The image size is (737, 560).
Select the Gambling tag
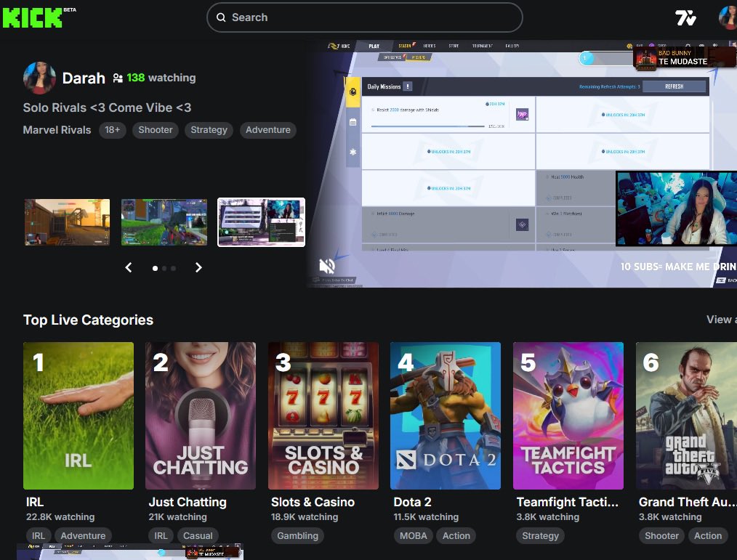pyautogui.click(x=297, y=535)
